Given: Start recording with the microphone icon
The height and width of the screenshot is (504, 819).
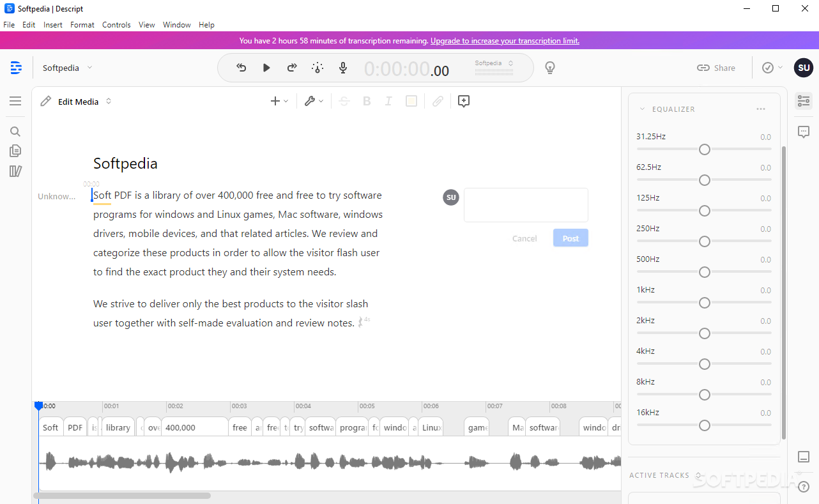Looking at the screenshot, I should 343,68.
